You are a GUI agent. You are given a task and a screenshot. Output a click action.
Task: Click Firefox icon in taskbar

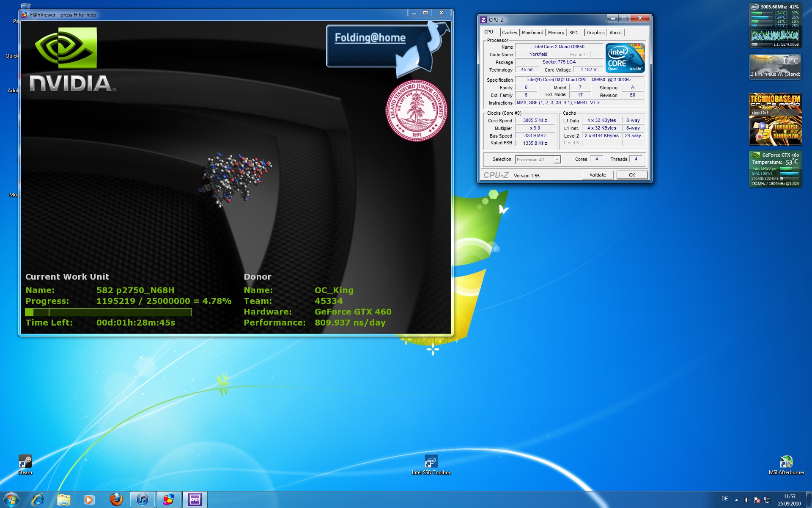click(116, 500)
